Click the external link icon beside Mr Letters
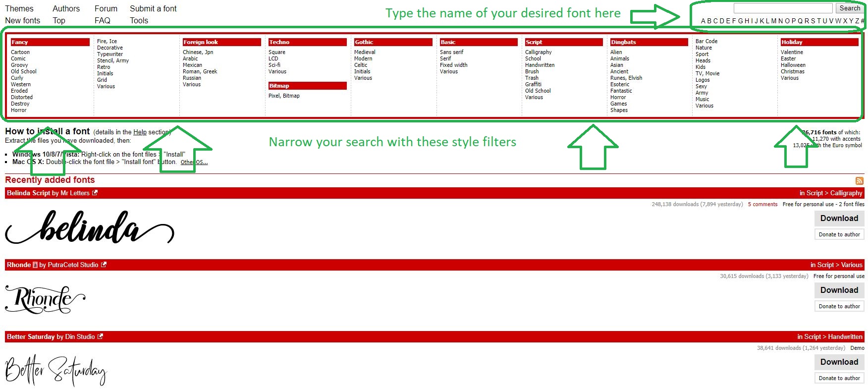 [95, 193]
